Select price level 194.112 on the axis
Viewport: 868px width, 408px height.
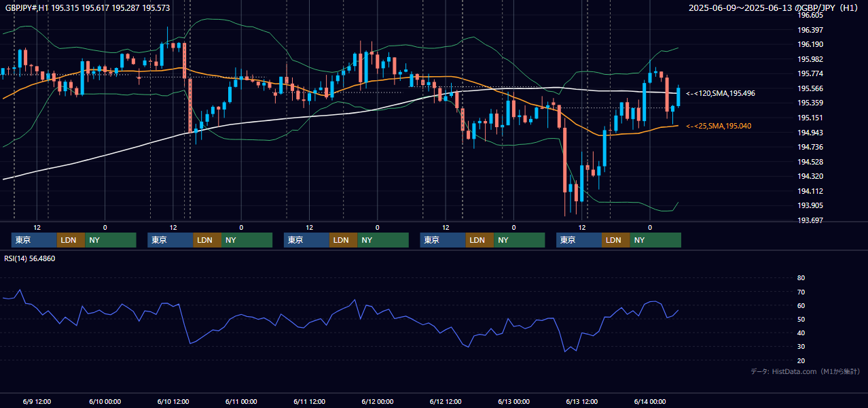[810, 191]
